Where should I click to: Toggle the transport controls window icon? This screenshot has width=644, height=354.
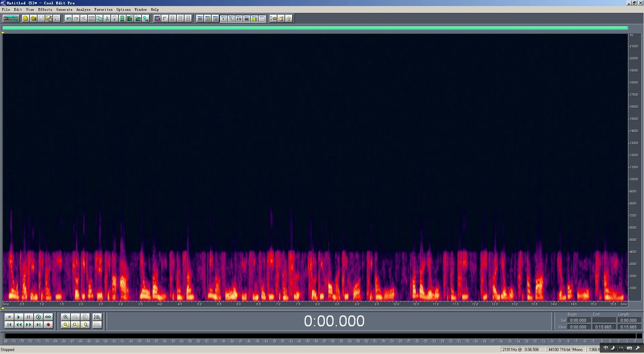click(x=223, y=18)
